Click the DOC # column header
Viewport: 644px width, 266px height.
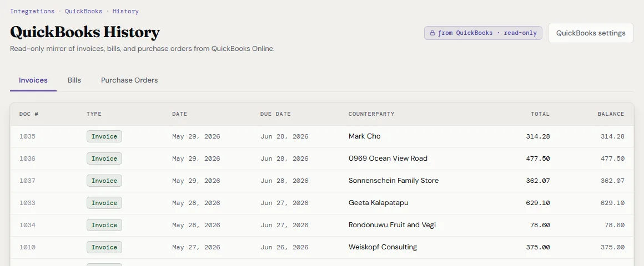click(29, 114)
